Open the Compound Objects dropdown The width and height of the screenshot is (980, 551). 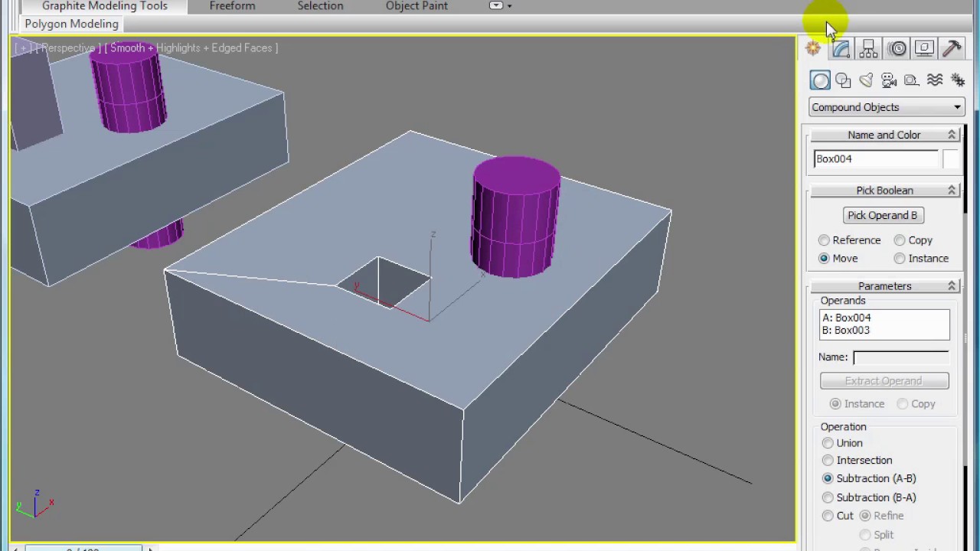point(887,107)
